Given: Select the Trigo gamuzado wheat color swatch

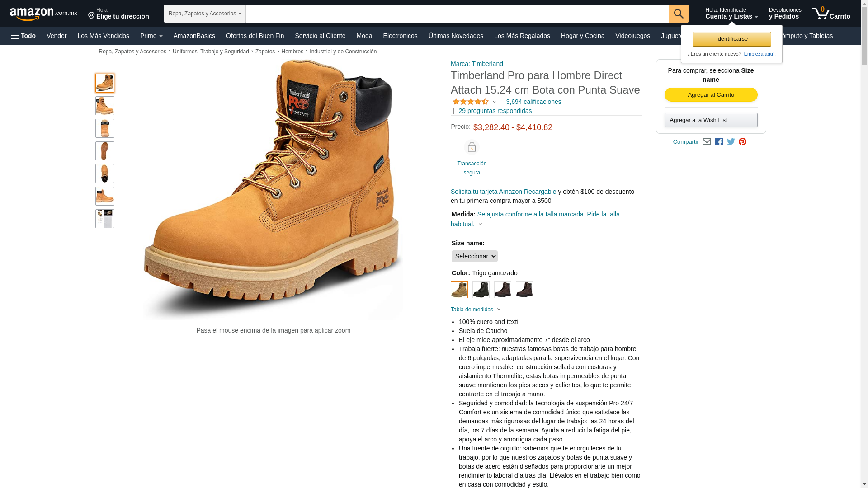Looking at the screenshot, I should pos(459,290).
